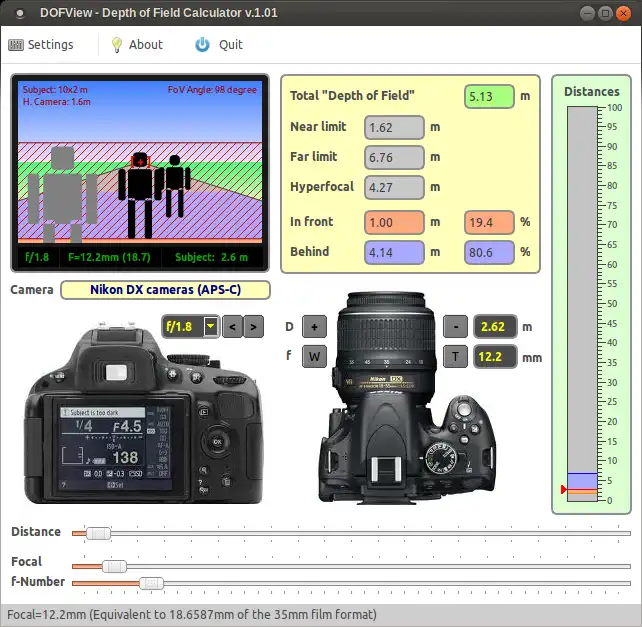
Task: Click the f-Number slider handle
Action: tap(151, 583)
